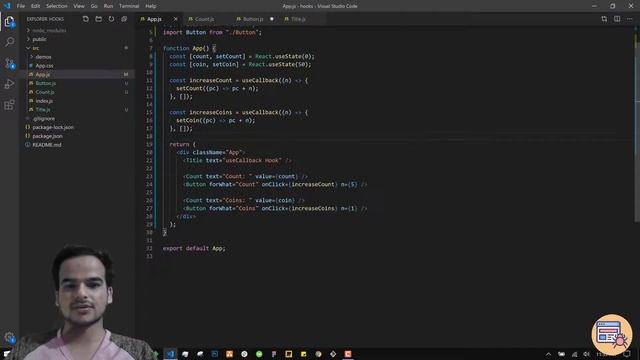The width and height of the screenshot is (640, 360).
Task: Open the Windows Start menu
Action: (7, 354)
